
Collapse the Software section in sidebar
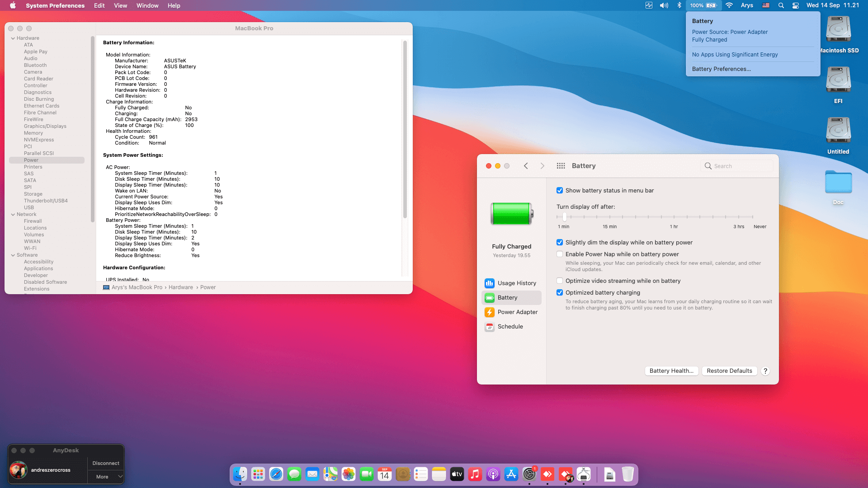pos(13,255)
